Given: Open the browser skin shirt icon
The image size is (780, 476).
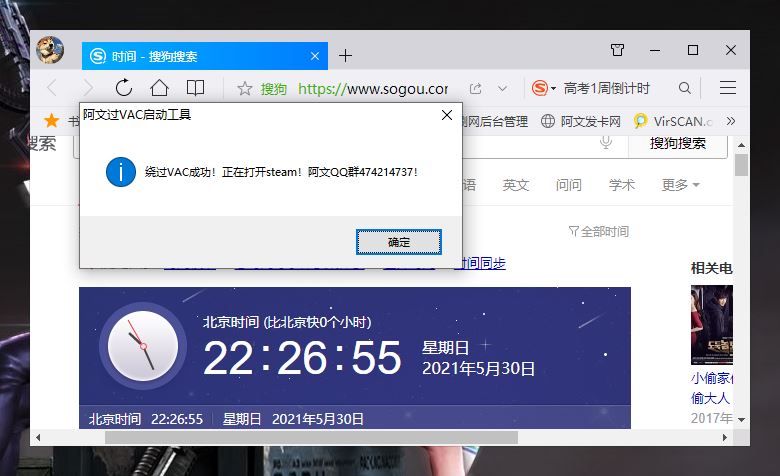Looking at the screenshot, I should pyautogui.click(x=617, y=50).
